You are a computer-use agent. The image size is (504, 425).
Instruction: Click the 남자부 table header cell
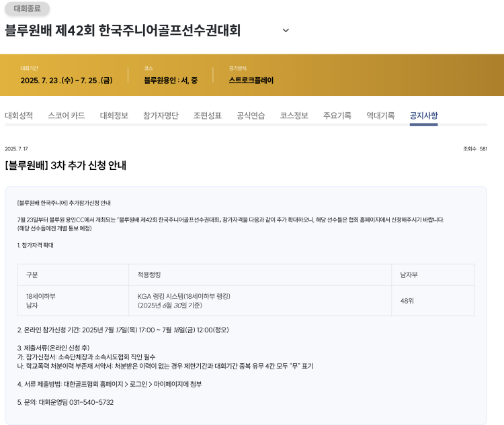point(433,275)
